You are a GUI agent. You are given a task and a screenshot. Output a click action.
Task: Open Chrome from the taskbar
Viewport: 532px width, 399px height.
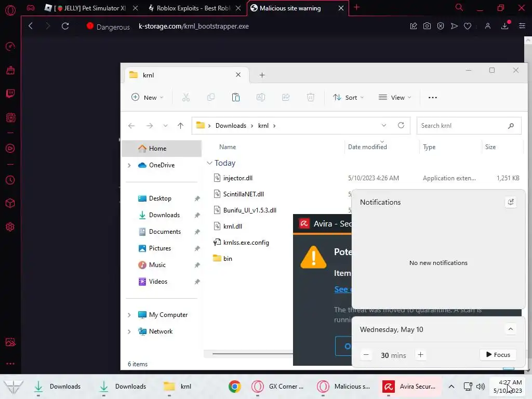click(x=234, y=387)
